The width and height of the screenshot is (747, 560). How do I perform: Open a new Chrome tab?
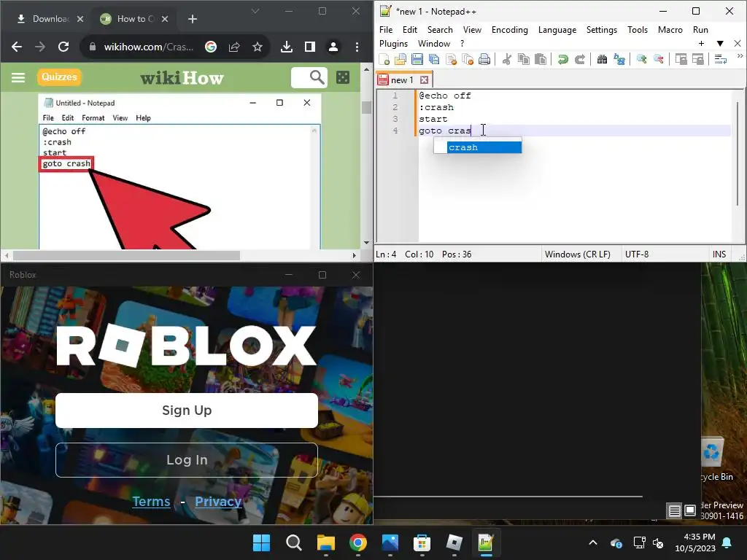coord(193,19)
